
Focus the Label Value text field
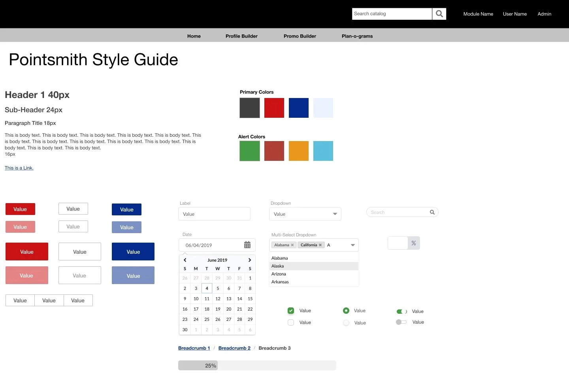click(x=214, y=214)
